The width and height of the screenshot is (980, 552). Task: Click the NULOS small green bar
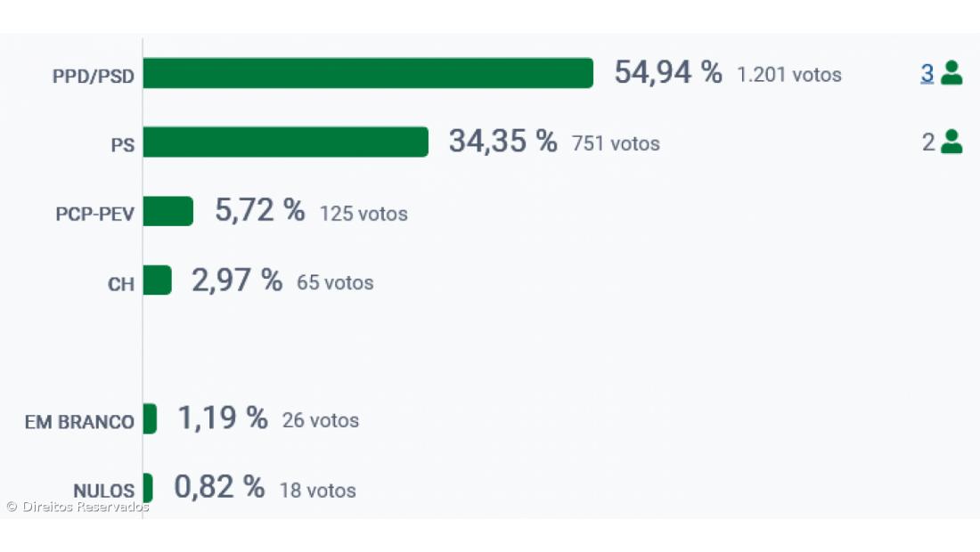coord(148,488)
